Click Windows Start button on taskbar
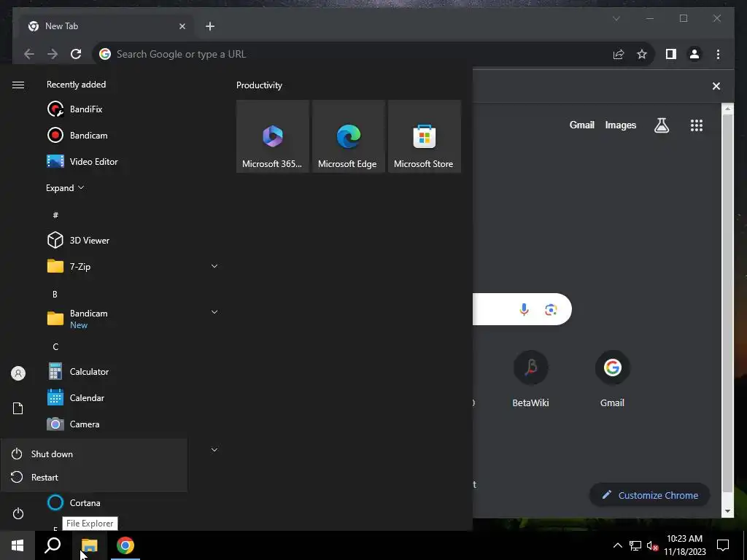 [18, 545]
